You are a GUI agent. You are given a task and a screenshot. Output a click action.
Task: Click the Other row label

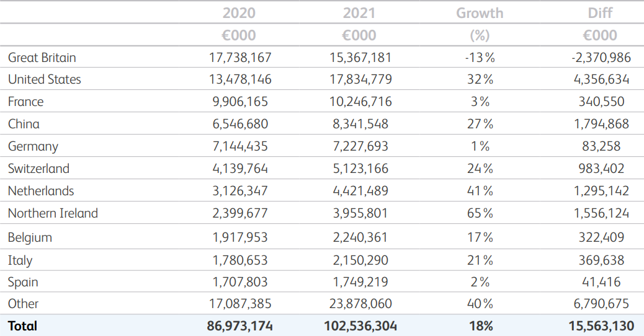(x=23, y=304)
